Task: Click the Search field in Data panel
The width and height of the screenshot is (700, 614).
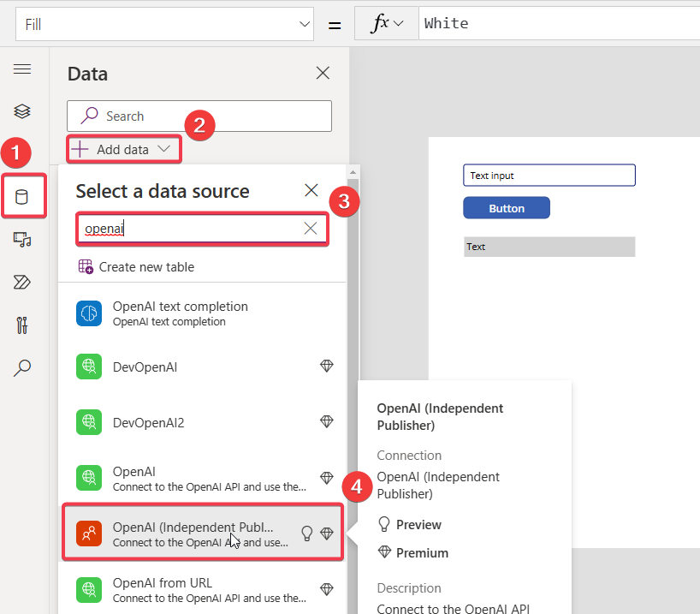Action: pyautogui.click(x=199, y=116)
